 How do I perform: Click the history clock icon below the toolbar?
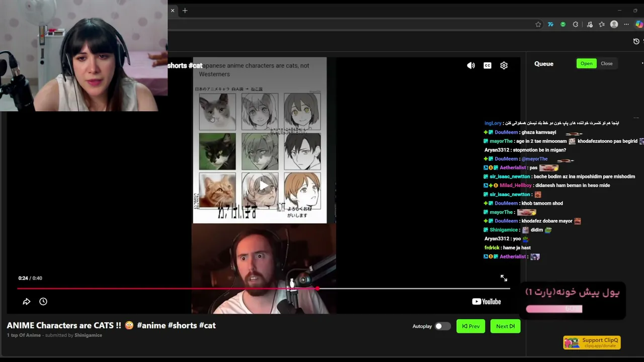pos(636,41)
